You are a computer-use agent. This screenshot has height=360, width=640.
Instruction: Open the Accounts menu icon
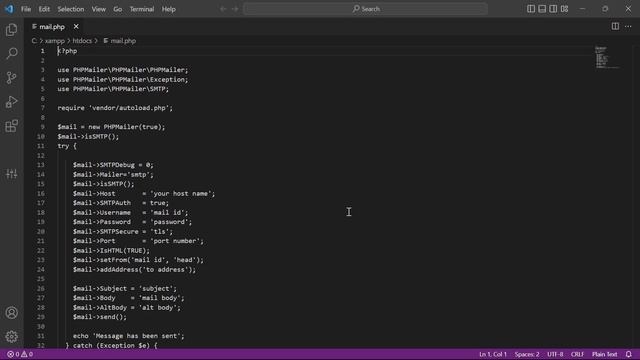[11, 313]
